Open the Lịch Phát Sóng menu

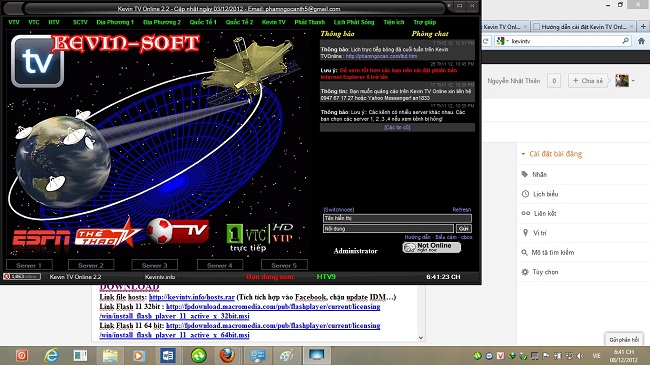pos(354,22)
